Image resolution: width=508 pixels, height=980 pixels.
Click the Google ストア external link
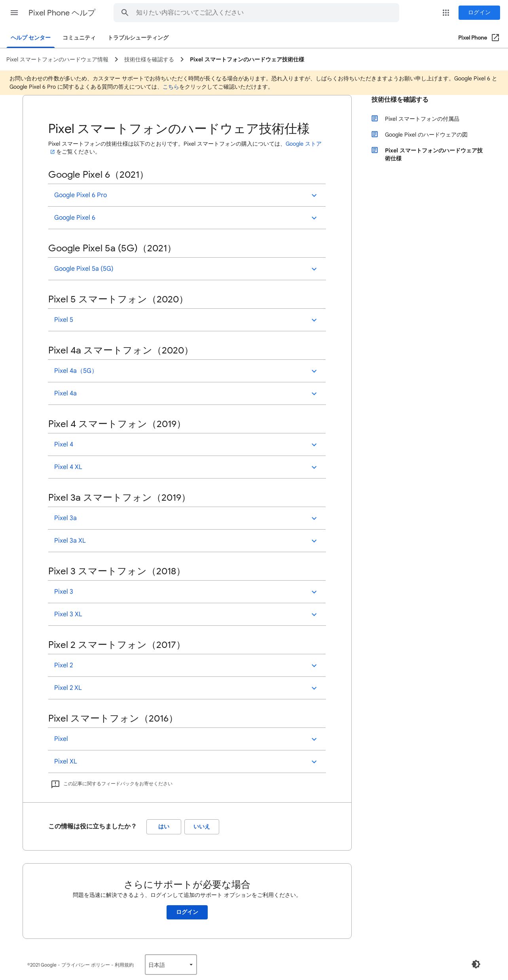click(x=303, y=144)
